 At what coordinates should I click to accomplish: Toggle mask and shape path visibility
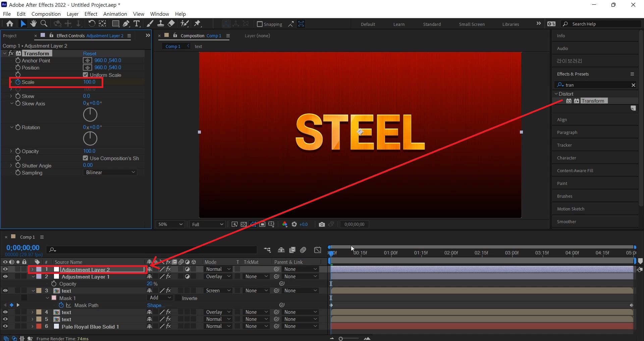[x=253, y=224]
